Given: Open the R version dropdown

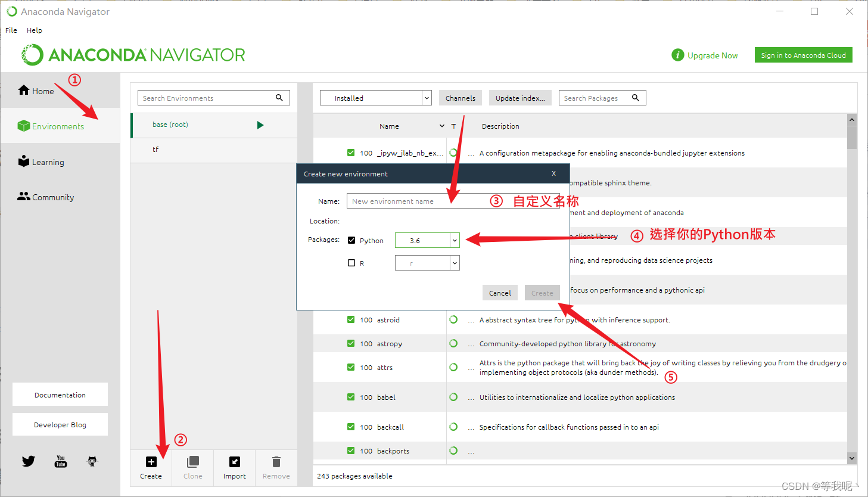Looking at the screenshot, I should [x=427, y=263].
